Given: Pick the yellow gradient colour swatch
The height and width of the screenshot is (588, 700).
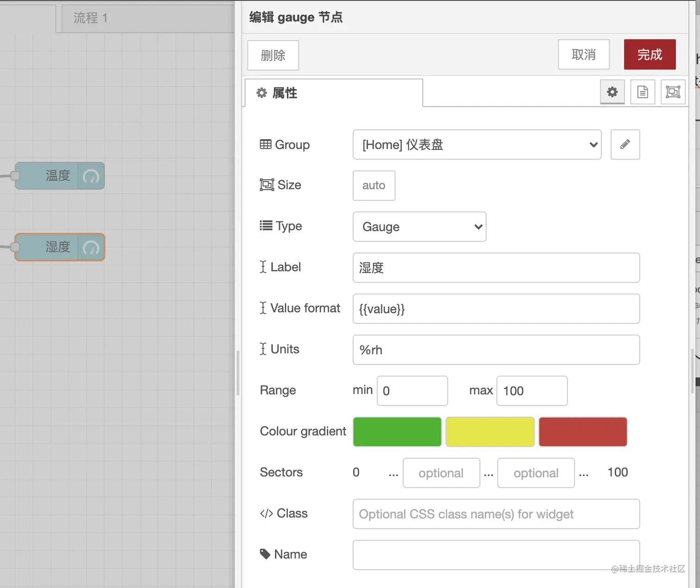Looking at the screenshot, I should (x=490, y=432).
